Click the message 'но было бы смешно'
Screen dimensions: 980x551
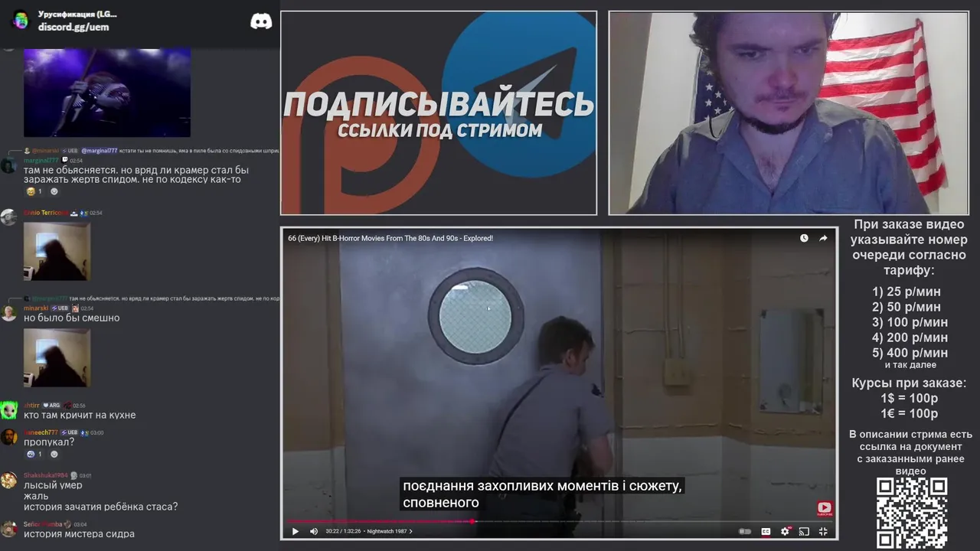coord(72,318)
